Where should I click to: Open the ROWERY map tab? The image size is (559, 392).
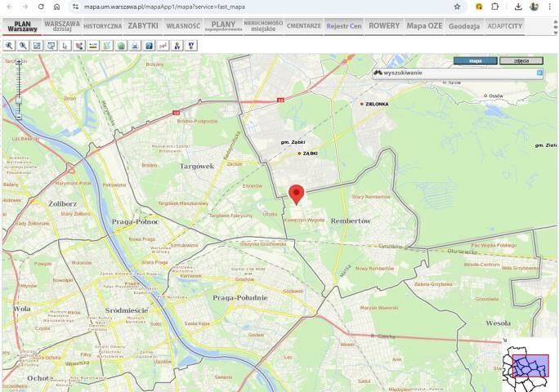(x=384, y=25)
